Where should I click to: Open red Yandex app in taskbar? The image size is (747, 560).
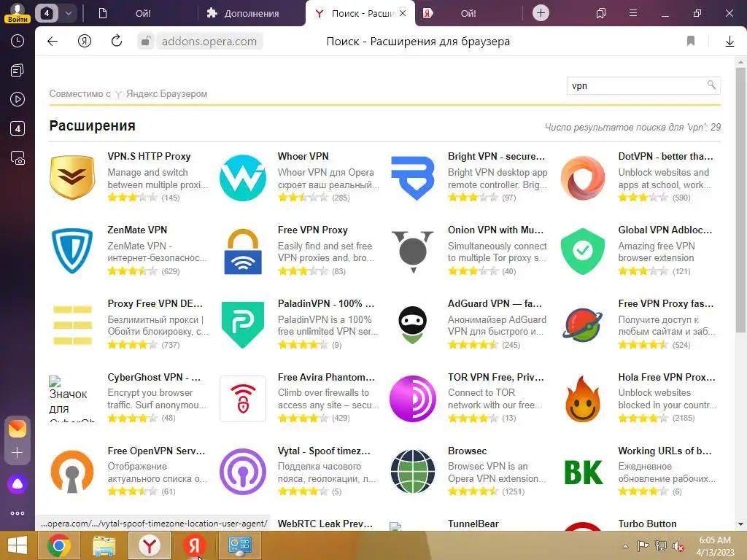(194, 545)
